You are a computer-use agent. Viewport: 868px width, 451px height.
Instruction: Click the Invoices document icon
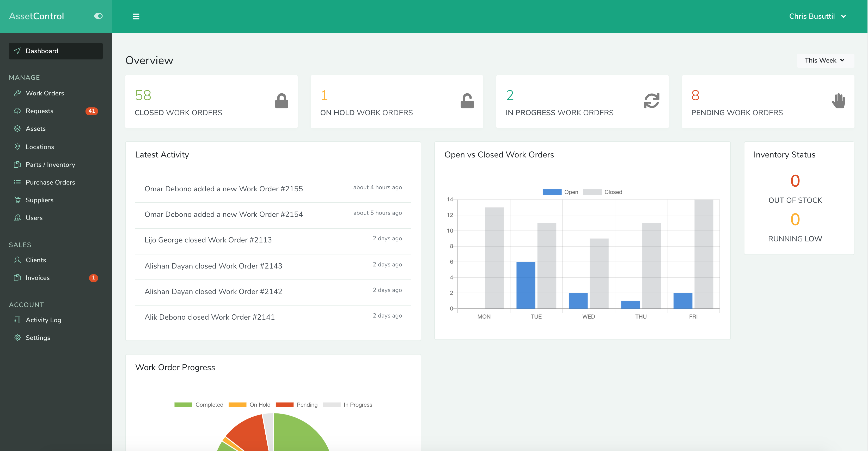coord(17,278)
